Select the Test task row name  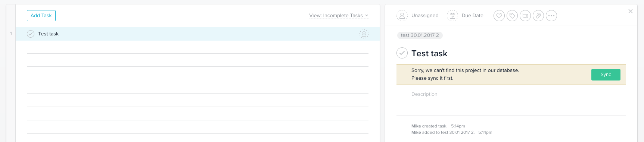[x=49, y=34]
